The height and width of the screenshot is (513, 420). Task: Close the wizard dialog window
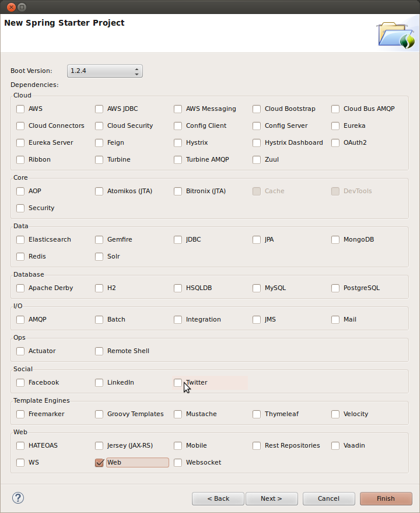tap(11, 7)
